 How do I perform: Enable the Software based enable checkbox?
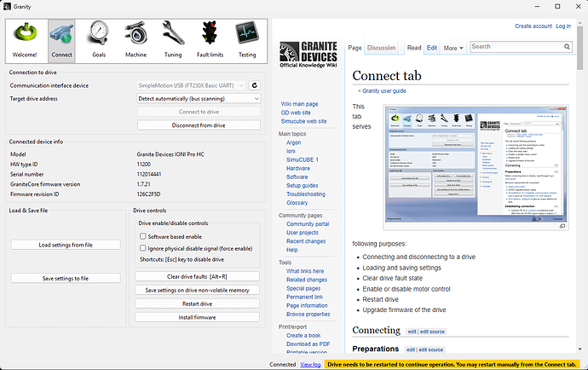coord(142,235)
